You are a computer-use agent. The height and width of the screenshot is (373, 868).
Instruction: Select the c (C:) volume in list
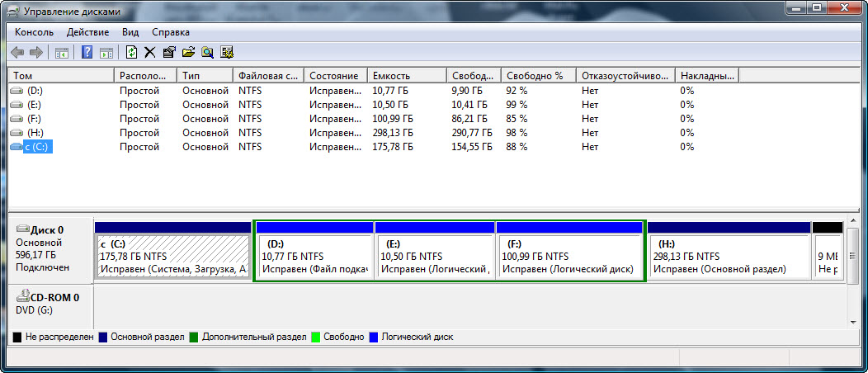click(x=38, y=147)
